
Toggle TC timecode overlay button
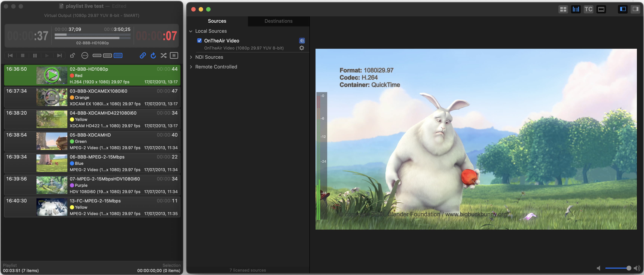[588, 9]
